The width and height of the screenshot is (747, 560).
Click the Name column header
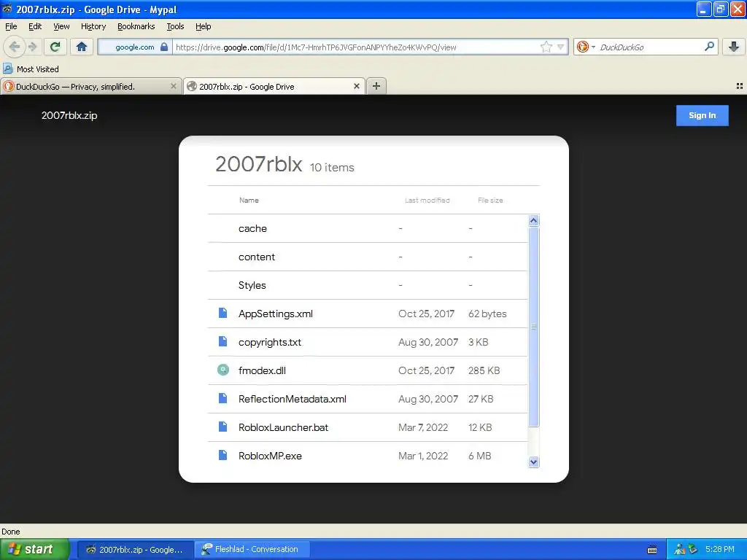click(249, 200)
